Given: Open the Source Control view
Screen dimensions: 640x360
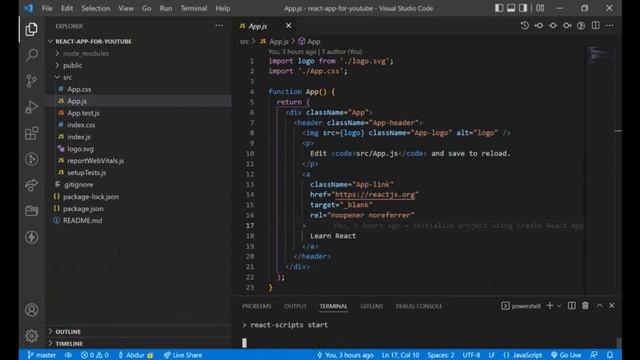Looking at the screenshot, I should (x=31, y=81).
